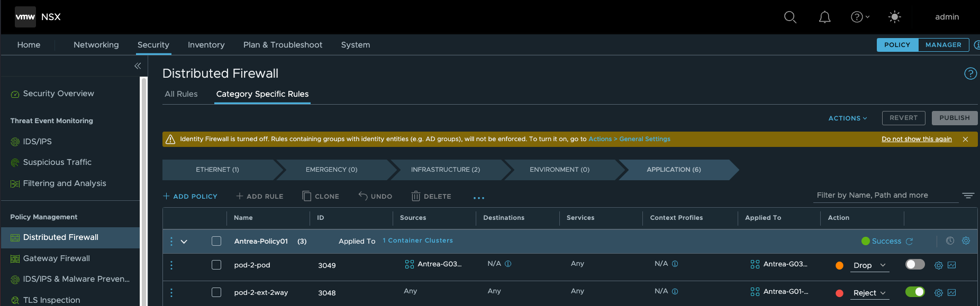Open Suspicious Traffic in sidebar
980x306 pixels.
(57, 162)
